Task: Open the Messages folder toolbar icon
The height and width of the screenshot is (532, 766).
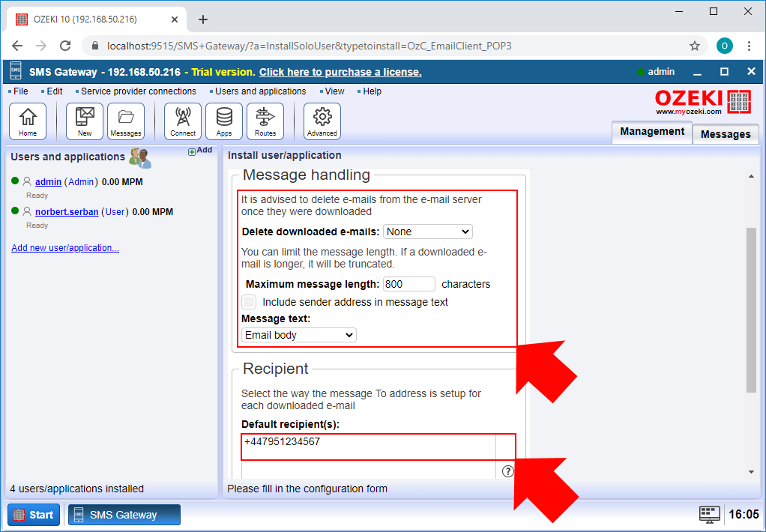Action: (x=126, y=121)
